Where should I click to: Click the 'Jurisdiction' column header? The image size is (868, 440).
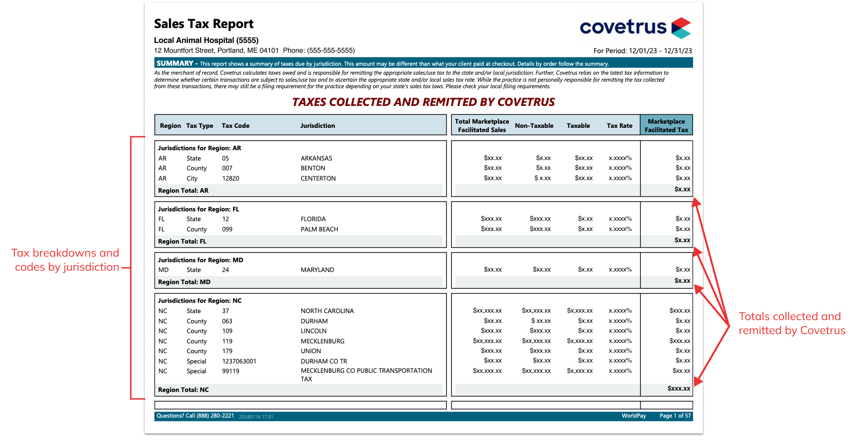coord(318,126)
